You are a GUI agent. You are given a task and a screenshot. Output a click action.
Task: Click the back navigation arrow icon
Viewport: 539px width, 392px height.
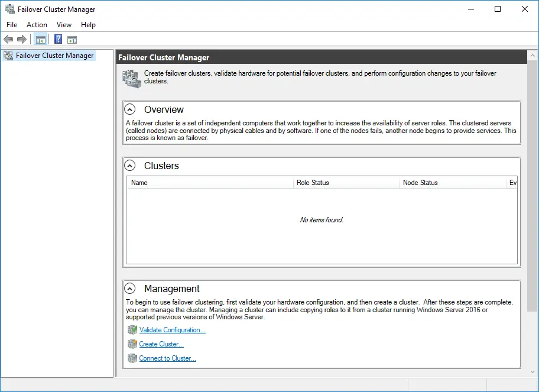click(8, 39)
